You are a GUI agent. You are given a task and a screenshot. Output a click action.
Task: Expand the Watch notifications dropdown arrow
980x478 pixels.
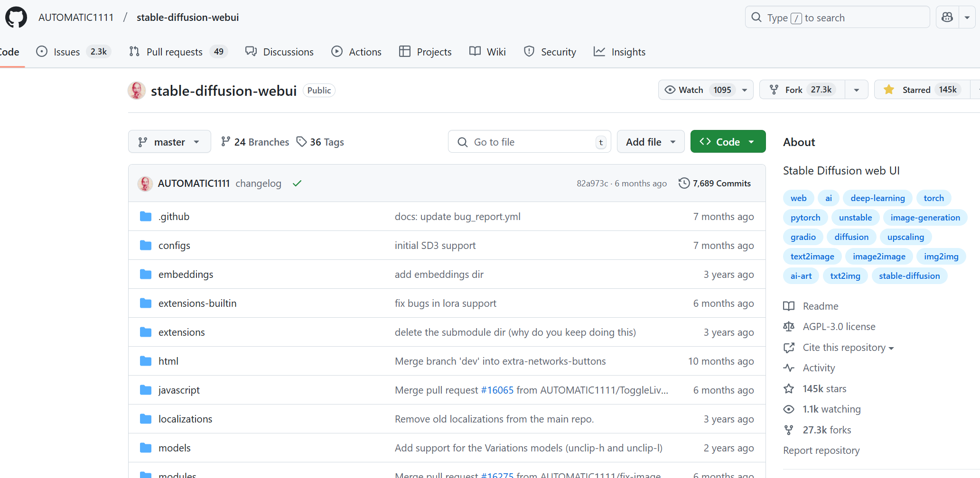click(745, 90)
